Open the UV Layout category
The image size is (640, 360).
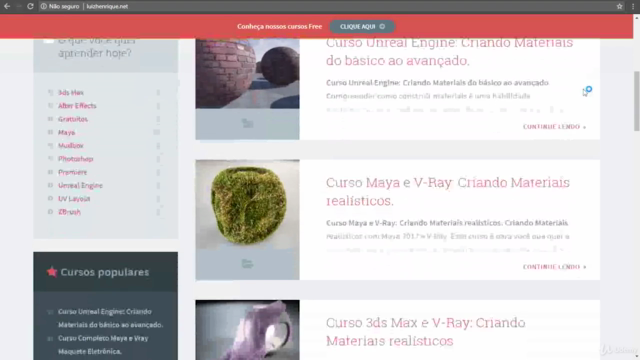click(74, 199)
